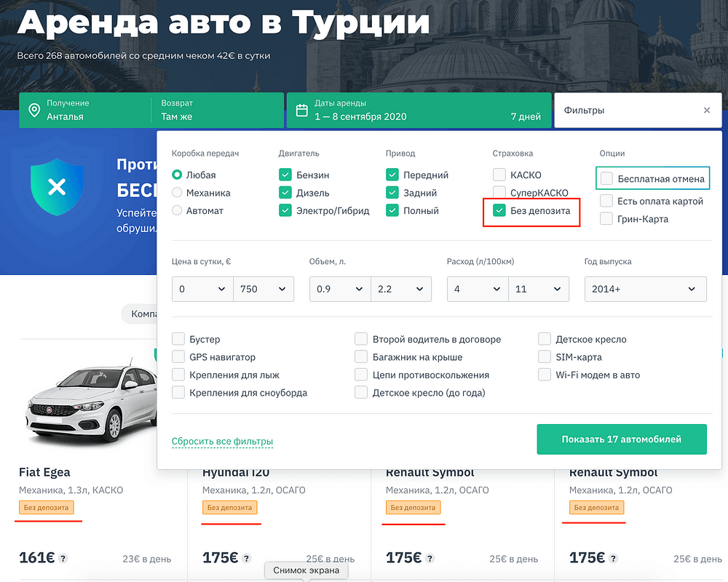Viewport: 728px width, 582px height.
Task: Close the Фильтры panel with the X icon
Action: click(x=706, y=110)
